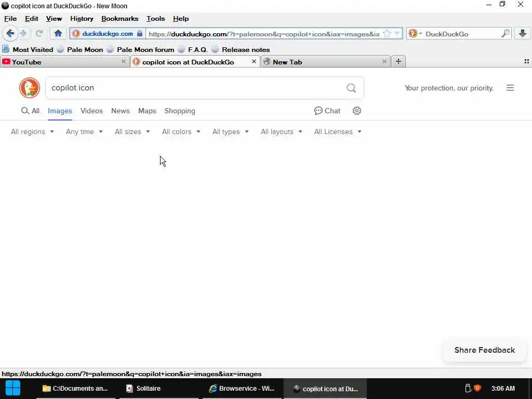
Task: Open the Pale Moon bookmark
Action: [80, 49]
